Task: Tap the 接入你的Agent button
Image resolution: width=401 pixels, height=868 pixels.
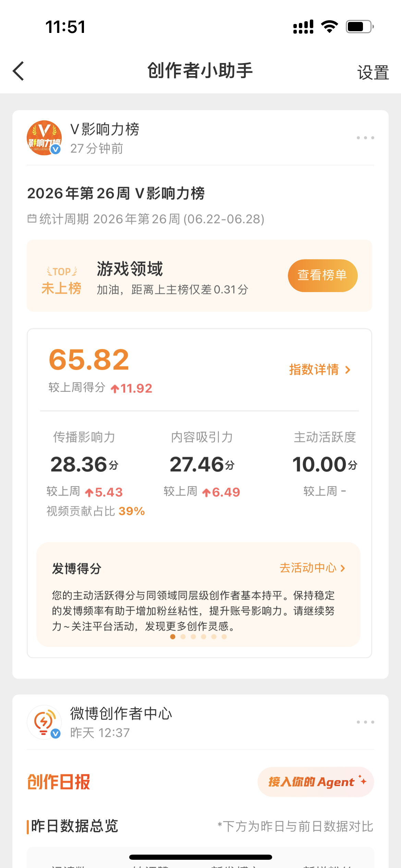Action: 316,782
